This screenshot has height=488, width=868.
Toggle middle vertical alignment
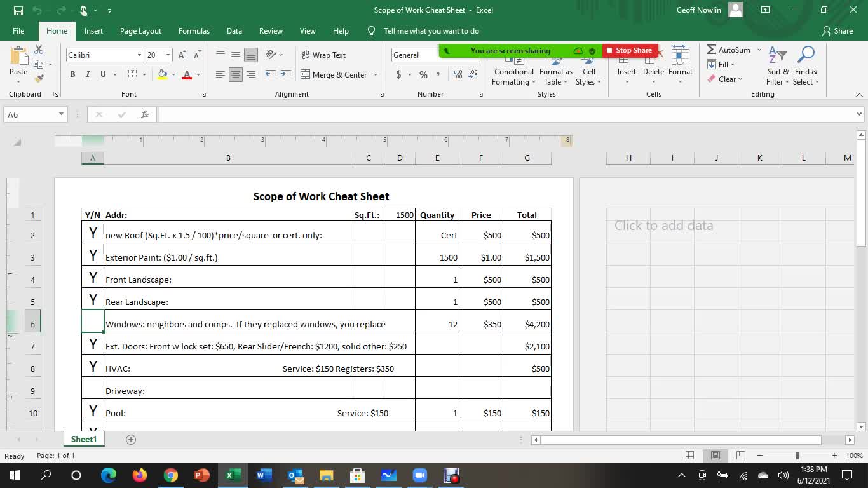[x=236, y=55]
